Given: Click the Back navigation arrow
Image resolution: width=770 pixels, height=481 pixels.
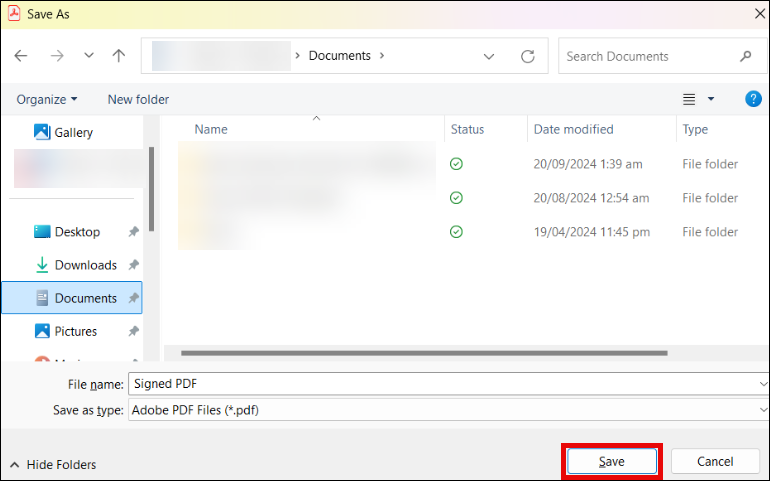Looking at the screenshot, I should coord(21,56).
